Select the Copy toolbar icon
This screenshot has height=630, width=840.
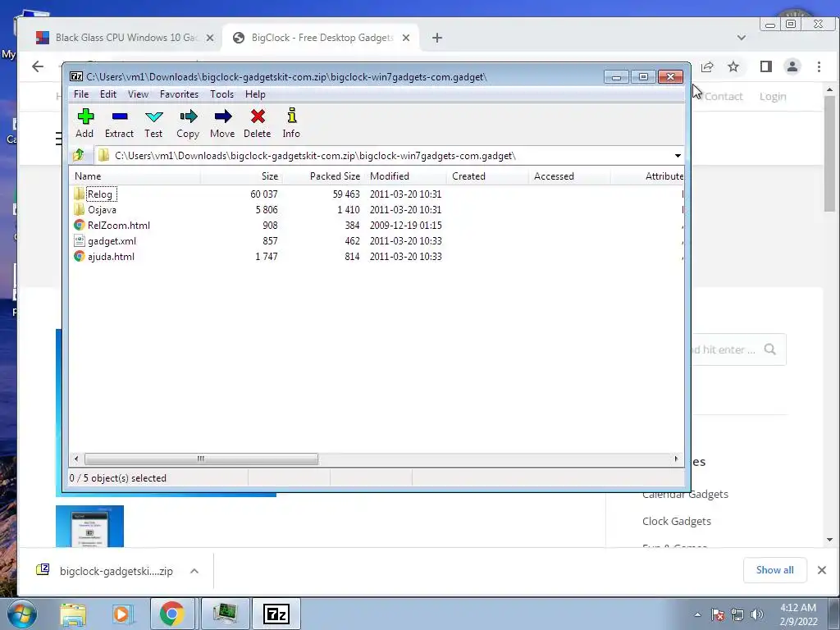[188, 116]
